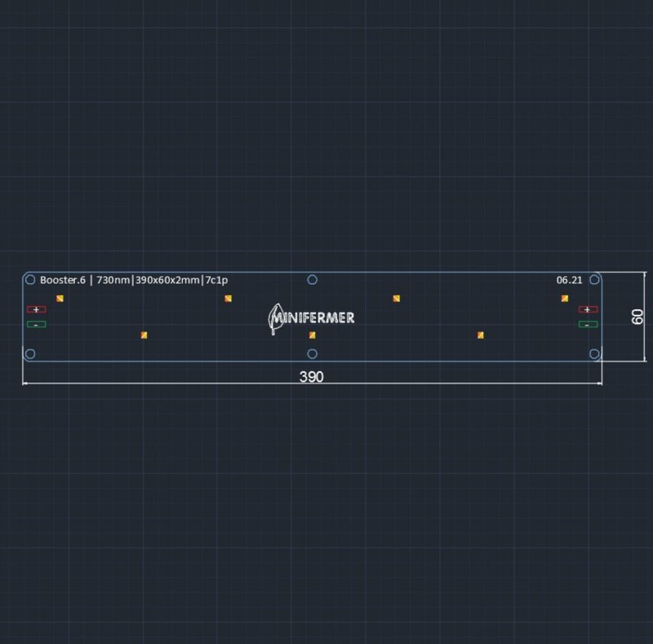
Task: Select the rightmost LED pad in lower row
Action: pyautogui.click(x=481, y=335)
